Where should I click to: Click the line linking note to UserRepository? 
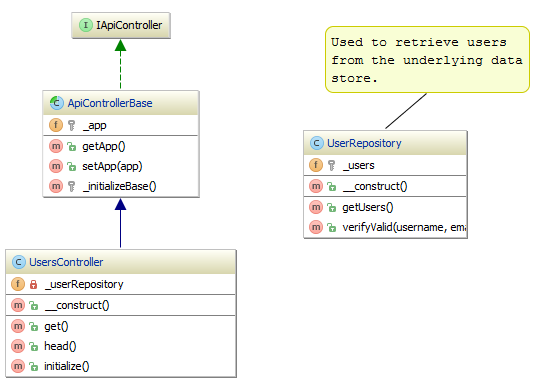click(x=406, y=111)
